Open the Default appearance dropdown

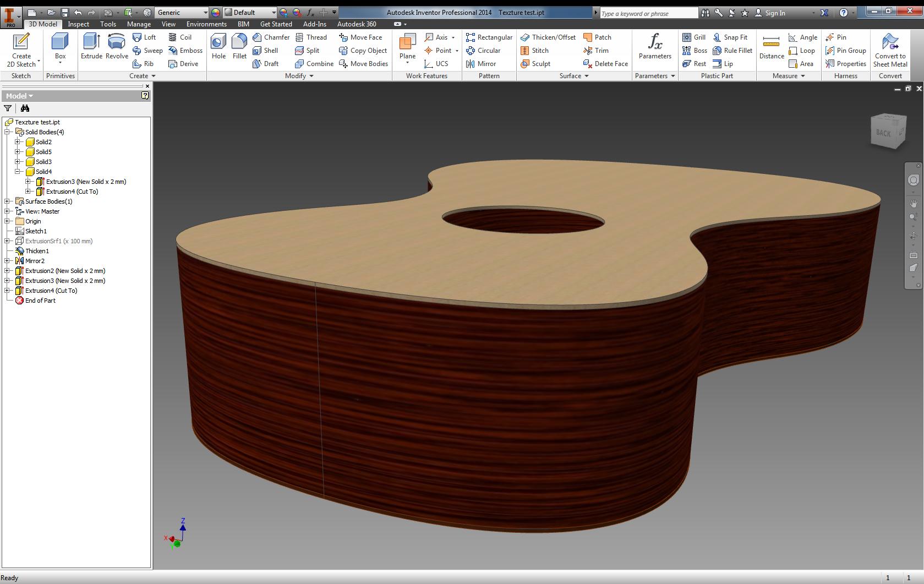coord(274,13)
